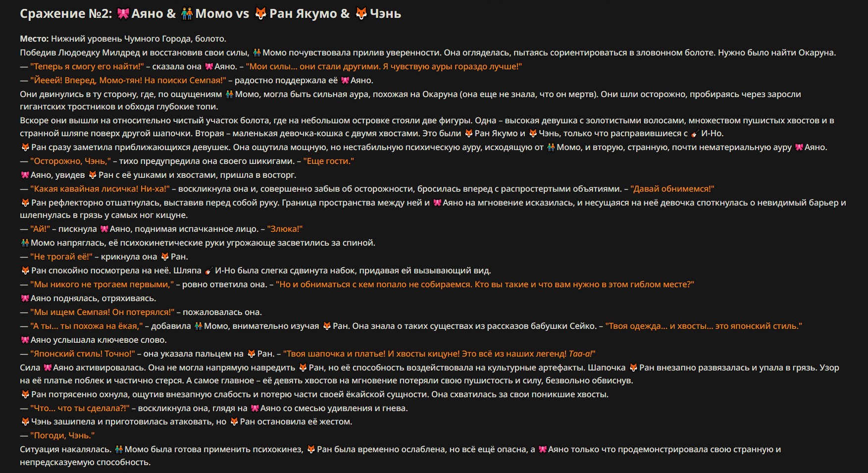Click the people emoji after the word 'добавила'
Screen dimensions: 868x473
198,326
